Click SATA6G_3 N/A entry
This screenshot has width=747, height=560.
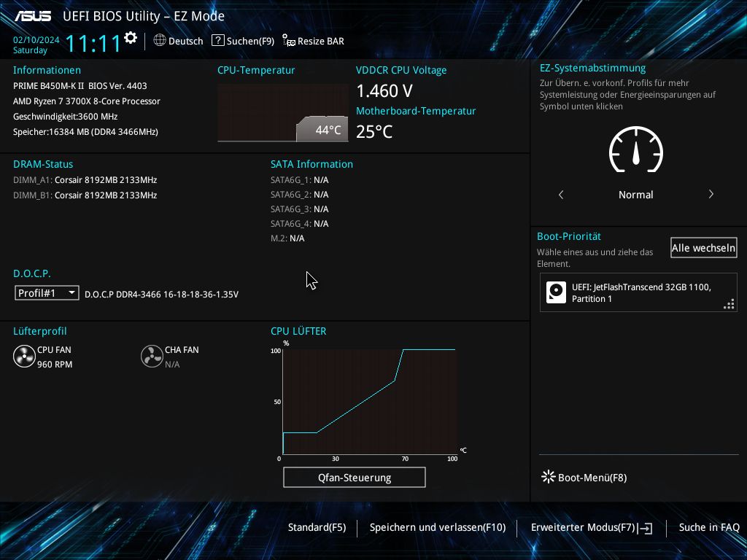tap(300, 209)
